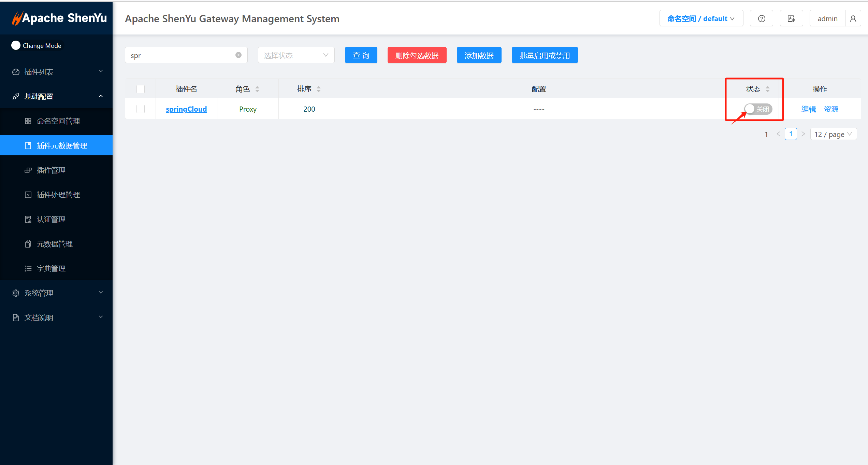Screen dimensions: 868x465
Task: Open the 12 / page size dropdown
Action: pyautogui.click(x=833, y=134)
